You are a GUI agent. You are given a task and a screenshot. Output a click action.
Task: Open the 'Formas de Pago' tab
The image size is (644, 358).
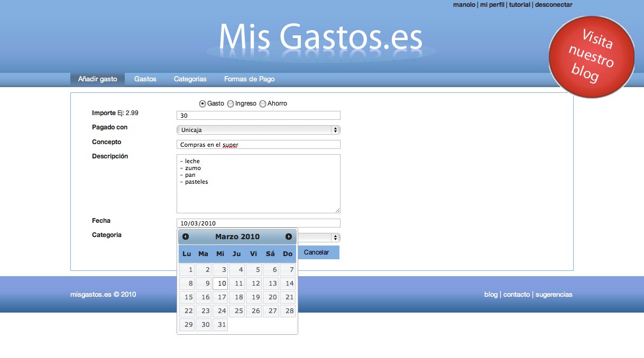249,79
